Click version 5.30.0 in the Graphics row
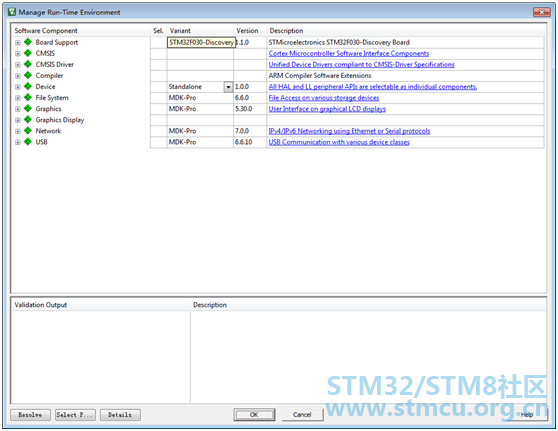 coord(243,109)
